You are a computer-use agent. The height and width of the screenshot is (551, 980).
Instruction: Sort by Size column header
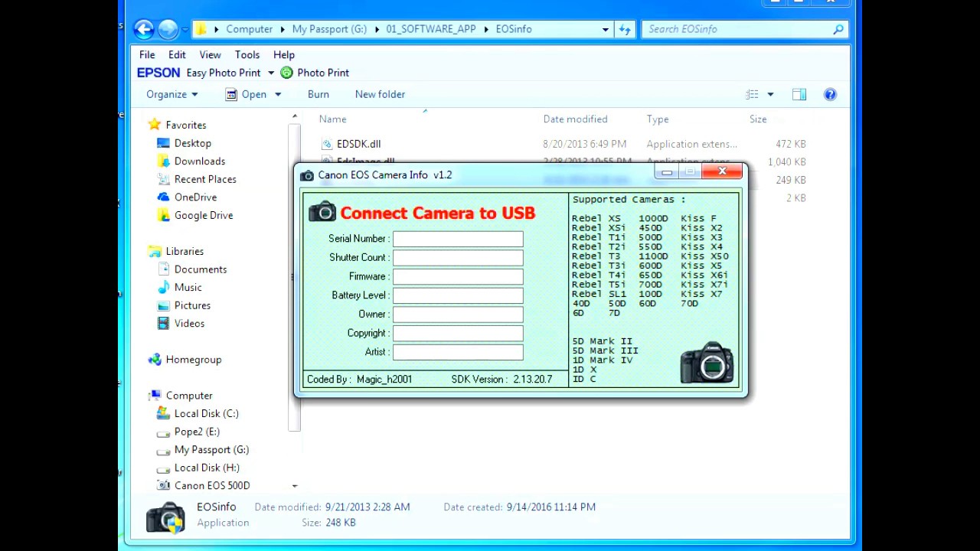click(758, 119)
